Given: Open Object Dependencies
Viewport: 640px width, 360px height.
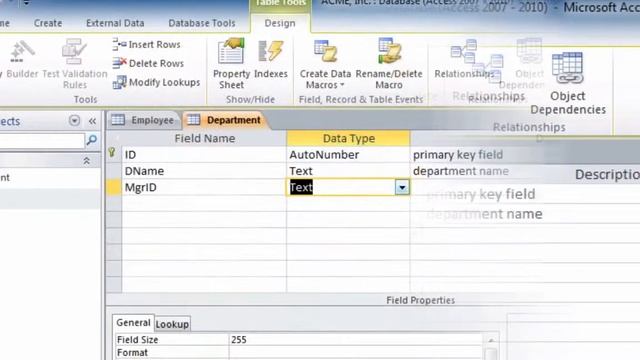Looking at the screenshot, I should click(568, 84).
